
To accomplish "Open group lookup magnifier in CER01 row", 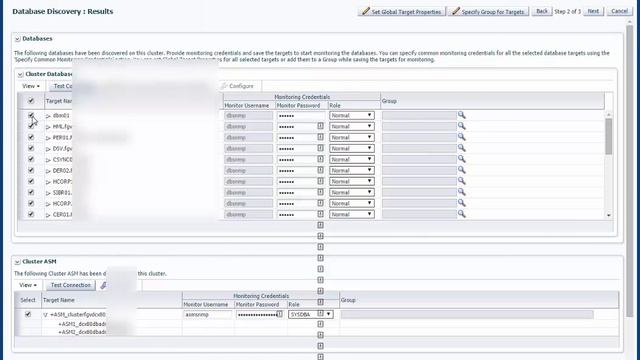I will pyautogui.click(x=461, y=214).
